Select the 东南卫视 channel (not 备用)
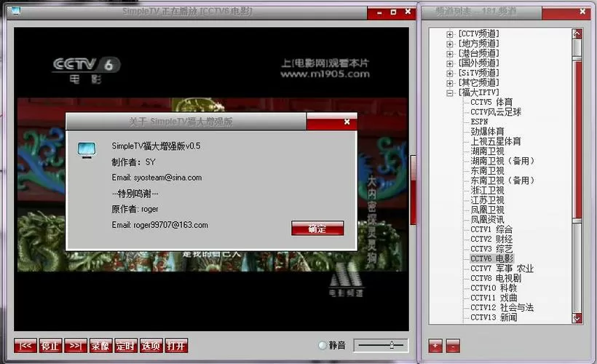Viewport: 597px width, 364px height. [x=487, y=170]
